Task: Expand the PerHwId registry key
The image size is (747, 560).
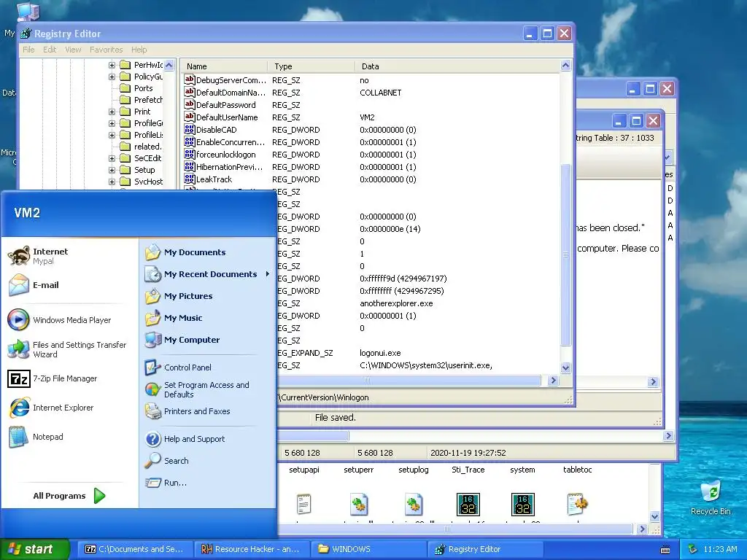Action: click(112, 65)
